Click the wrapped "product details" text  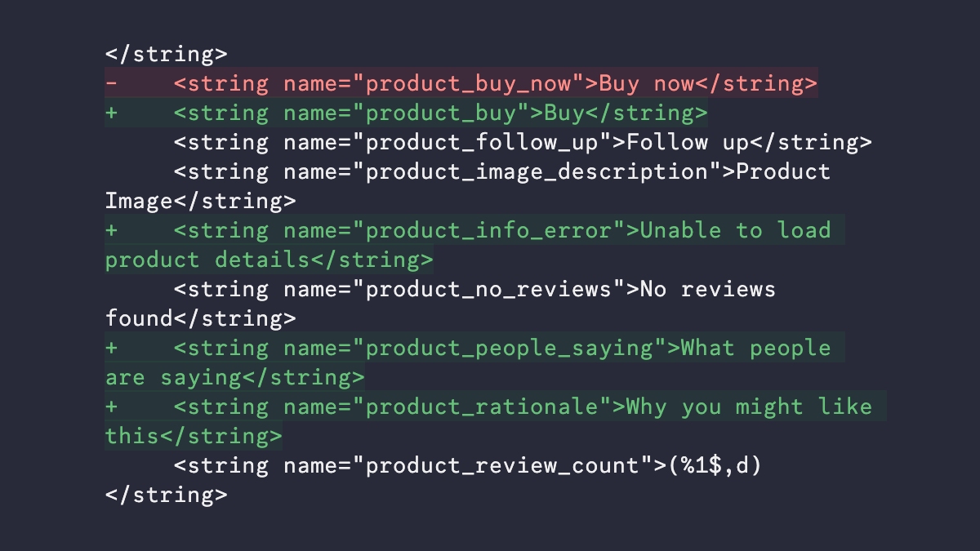[x=207, y=260]
